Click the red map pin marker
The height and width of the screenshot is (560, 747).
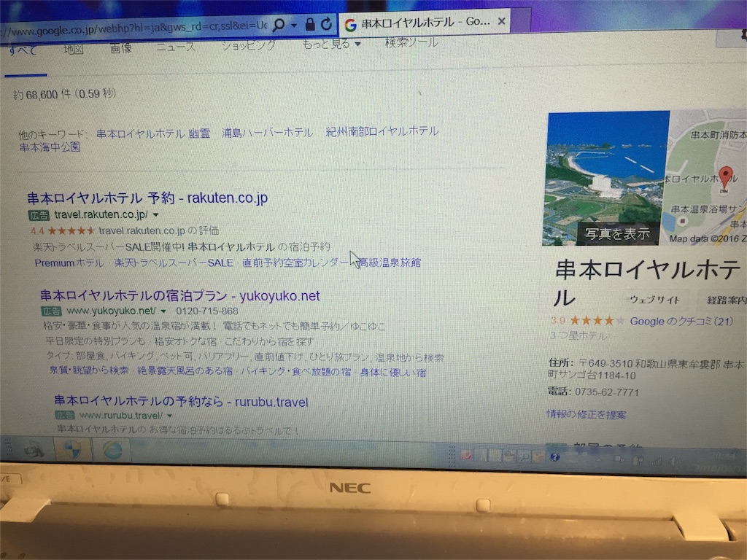tap(725, 179)
